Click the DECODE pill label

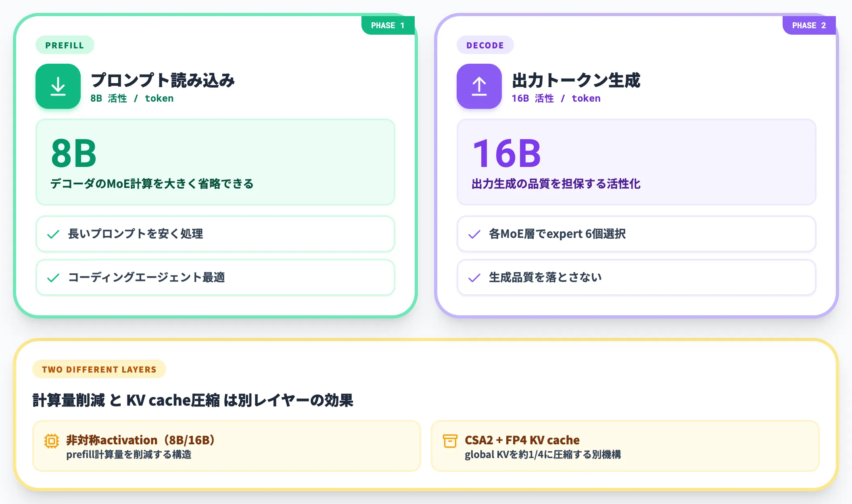[x=485, y=45]
